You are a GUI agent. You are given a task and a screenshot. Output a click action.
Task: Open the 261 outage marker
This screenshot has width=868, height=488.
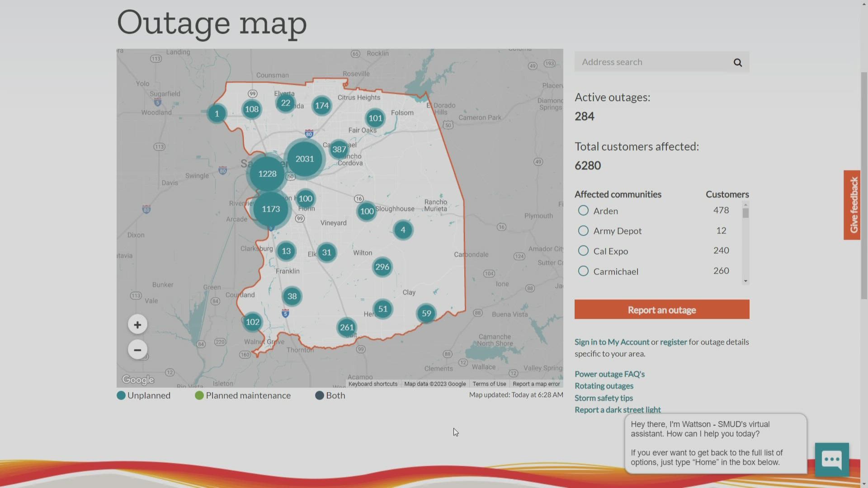347,328
